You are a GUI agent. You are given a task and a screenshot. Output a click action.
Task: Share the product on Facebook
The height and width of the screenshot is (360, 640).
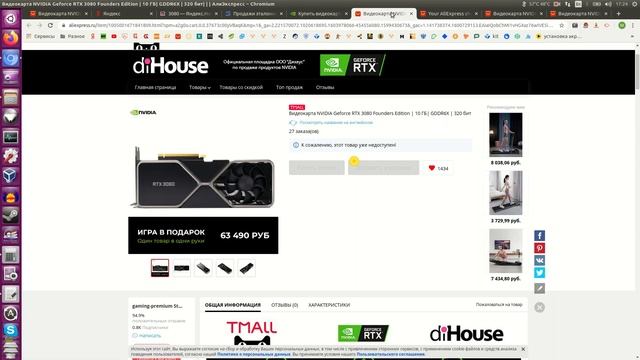pos(539,236)
